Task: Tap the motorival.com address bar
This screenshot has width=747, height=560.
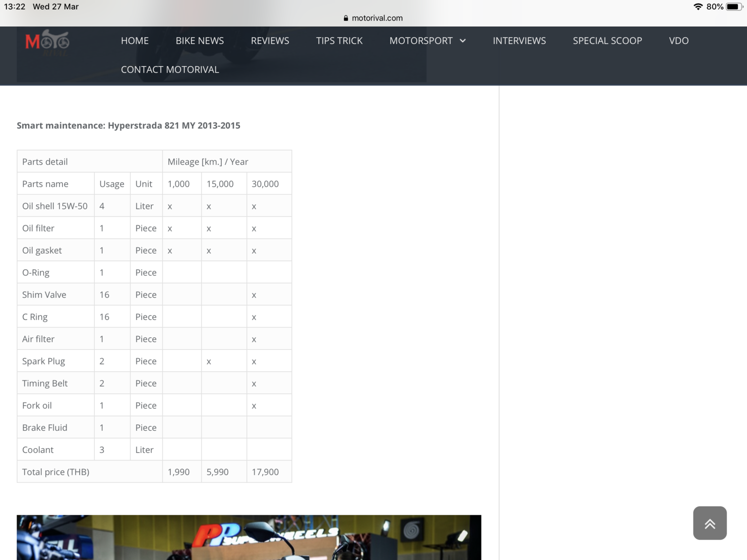Action: point(373,18)
